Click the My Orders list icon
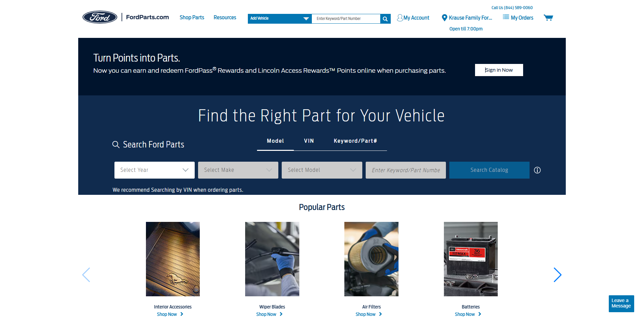Viewport: 644px width, 322px height. pyautogui.click(x=506, y=17)
